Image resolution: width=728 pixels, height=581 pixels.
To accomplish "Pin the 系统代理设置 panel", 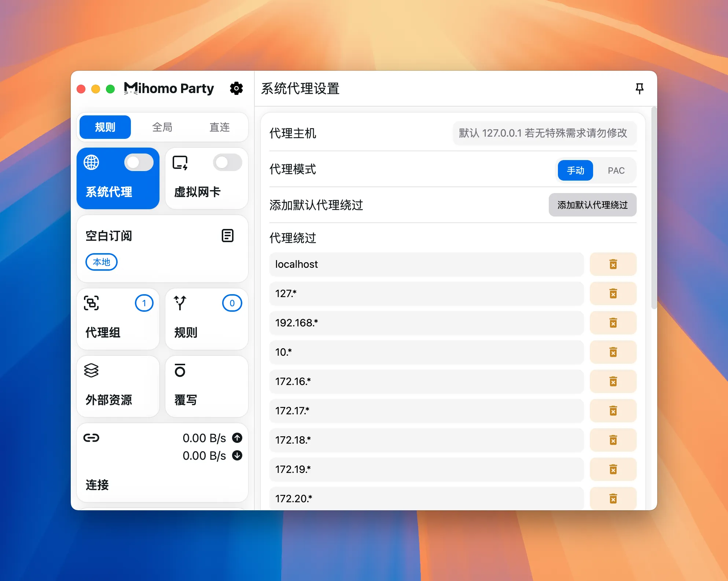I will (x=639, y=88).
